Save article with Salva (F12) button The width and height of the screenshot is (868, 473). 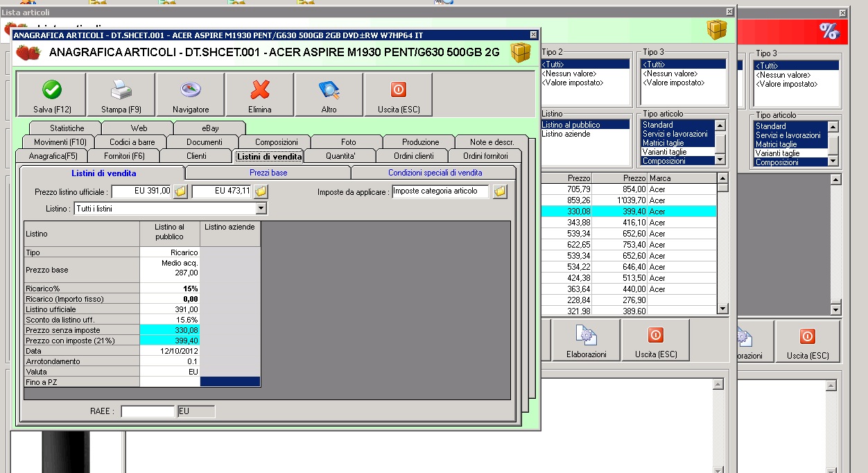point(52,94)
